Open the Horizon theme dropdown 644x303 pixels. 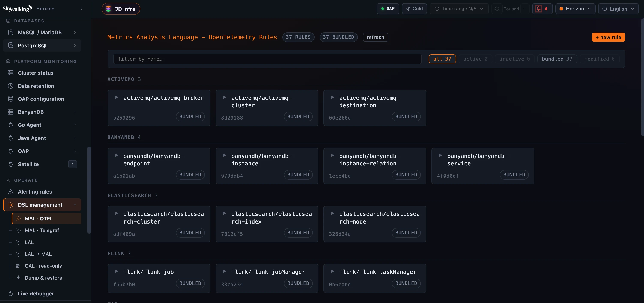coord(575,9)
